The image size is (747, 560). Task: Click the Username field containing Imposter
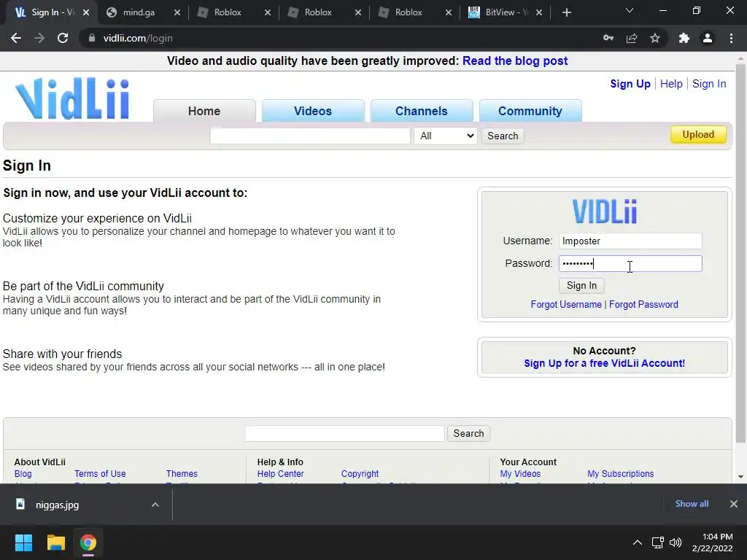(x=630, y=241)
